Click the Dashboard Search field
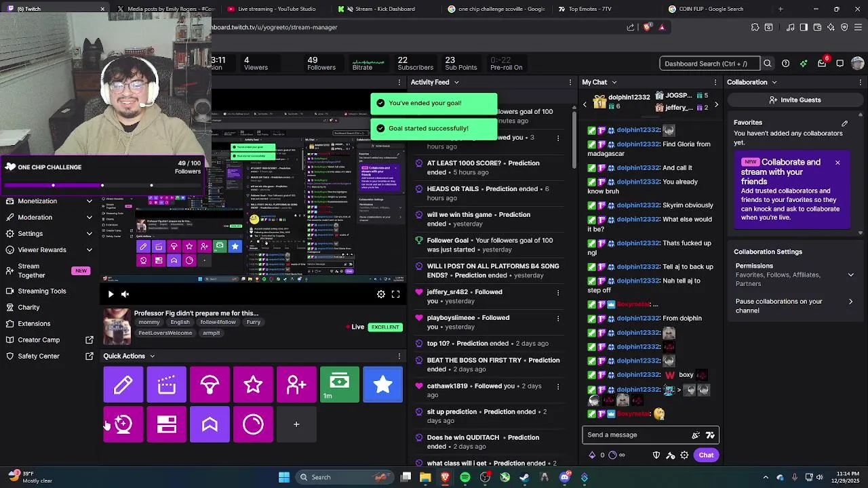The image size is (868, 488). click(x=709, y=64)
